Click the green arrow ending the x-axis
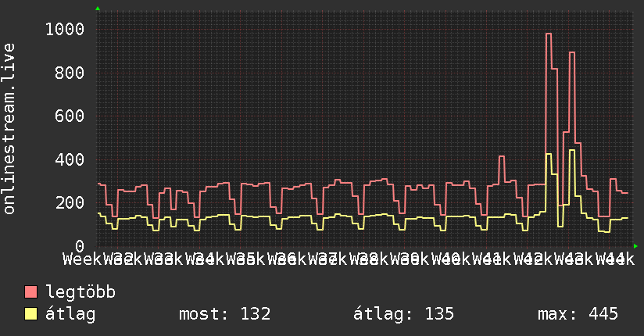The height and width of the screenshot is (336, 644). point(635,246)
